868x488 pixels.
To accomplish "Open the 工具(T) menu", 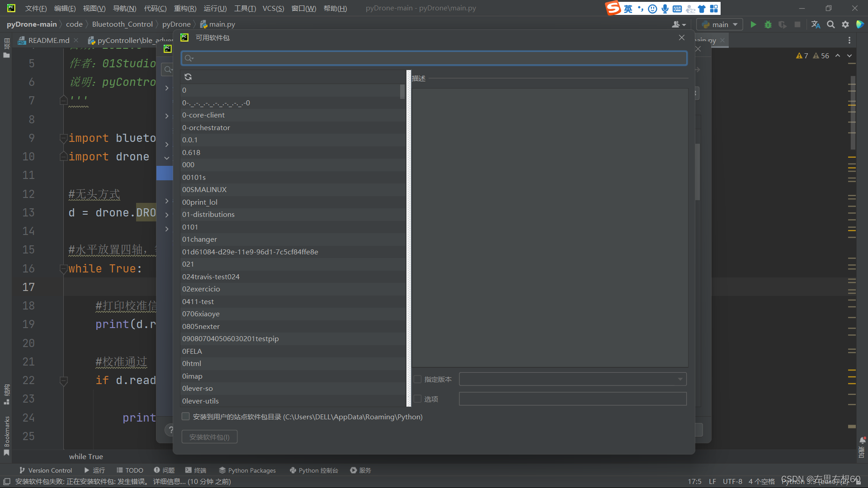I will [245, 8].
